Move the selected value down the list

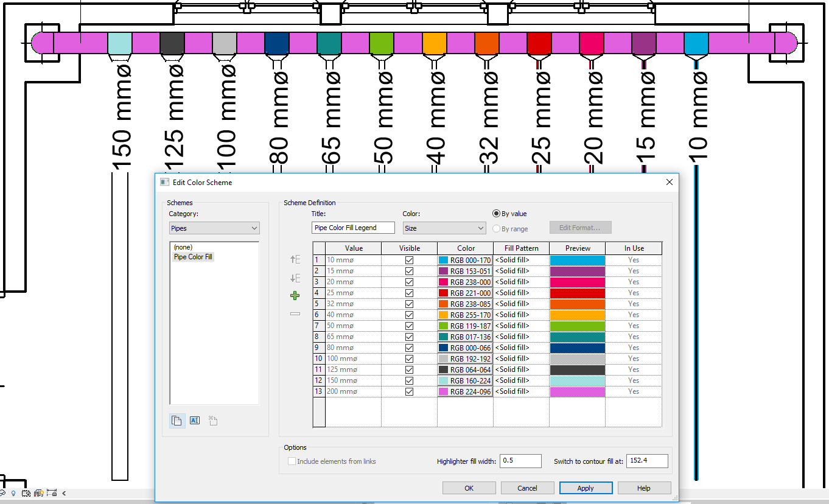tap(295, 277)
